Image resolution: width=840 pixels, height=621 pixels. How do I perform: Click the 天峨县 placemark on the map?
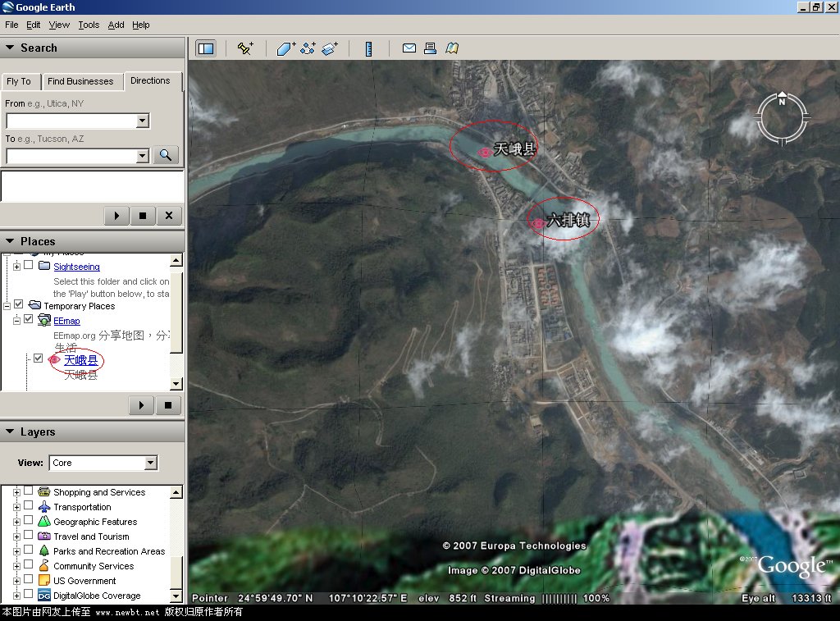pyautogui.click(x=486, y=153)
